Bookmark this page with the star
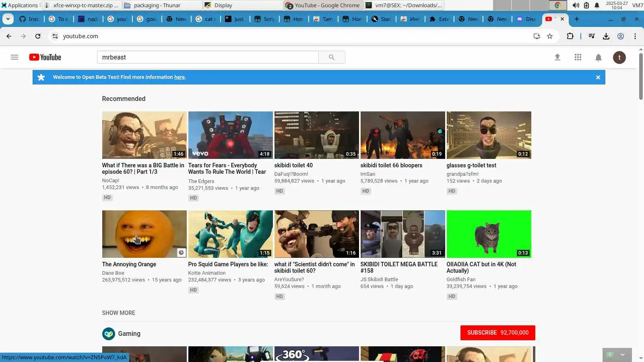Image resolution: width=644 pixels, height=362 pixels. click(550, 36)
